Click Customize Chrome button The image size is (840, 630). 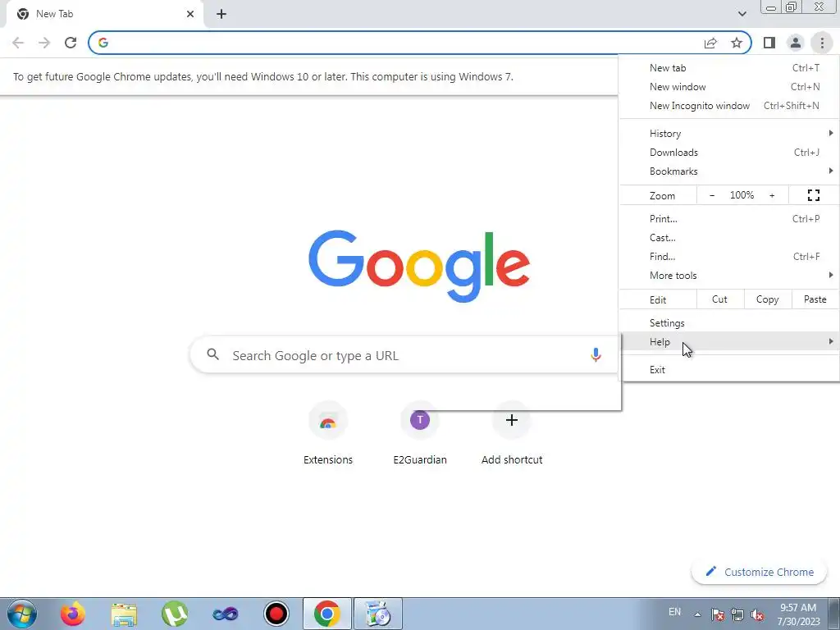(x=760, y=572)
